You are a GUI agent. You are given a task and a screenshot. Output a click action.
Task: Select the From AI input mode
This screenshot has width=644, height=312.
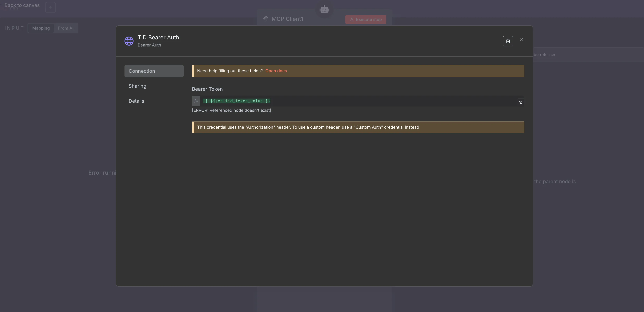66,28
